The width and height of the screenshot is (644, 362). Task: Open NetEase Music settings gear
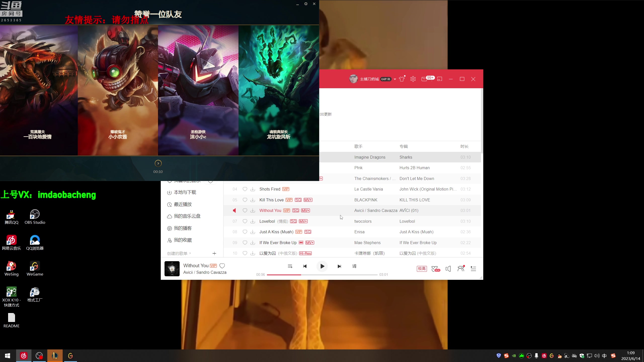click(x=413, y=79)
